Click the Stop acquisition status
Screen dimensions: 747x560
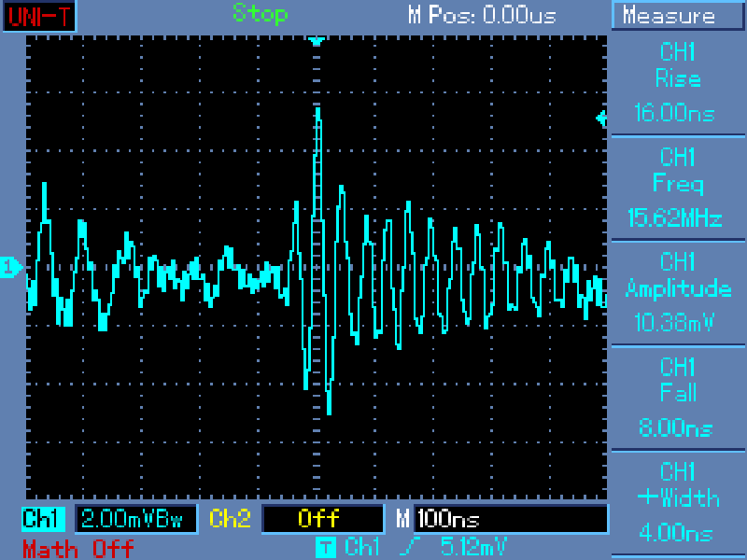coord(261,13)
